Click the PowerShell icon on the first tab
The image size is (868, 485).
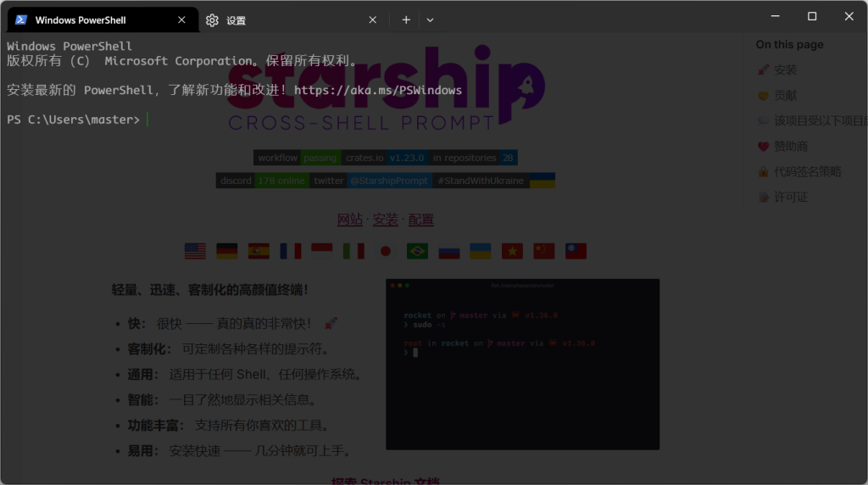coord(21,20)
